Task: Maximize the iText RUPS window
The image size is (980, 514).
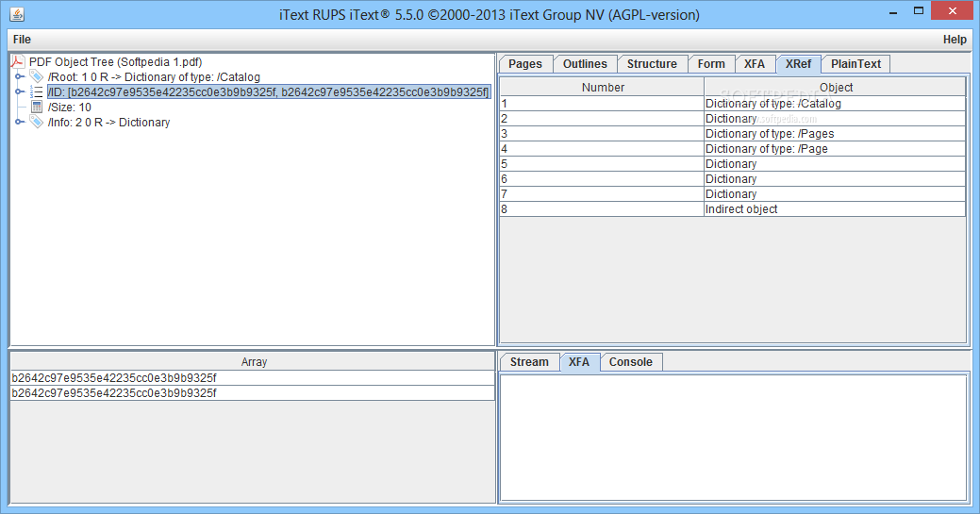Action: [918, 11]
